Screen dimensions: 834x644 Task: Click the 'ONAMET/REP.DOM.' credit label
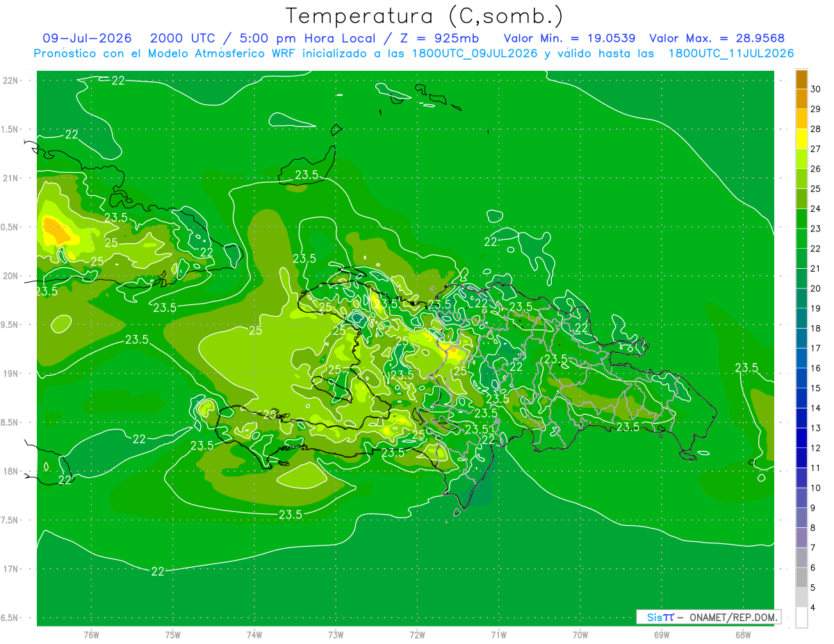point(733,617)
